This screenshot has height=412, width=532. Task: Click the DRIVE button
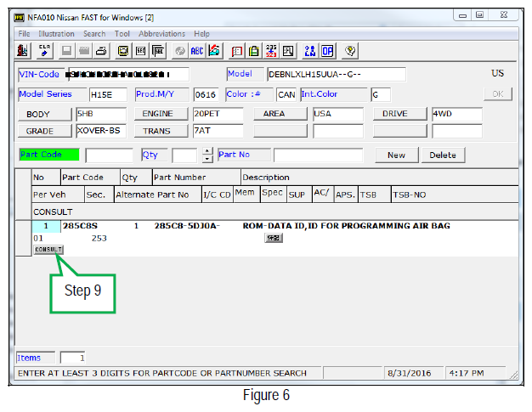click(x=399, y=114)
